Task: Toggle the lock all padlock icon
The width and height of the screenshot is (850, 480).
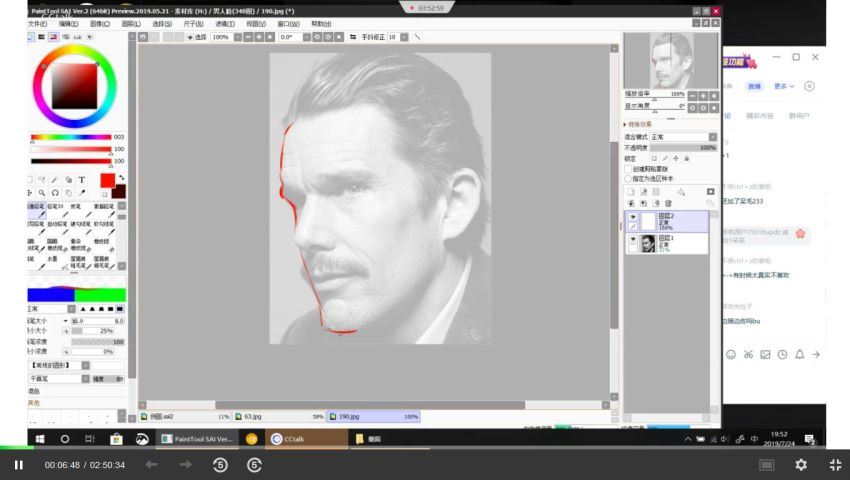Action: (687, 158)
